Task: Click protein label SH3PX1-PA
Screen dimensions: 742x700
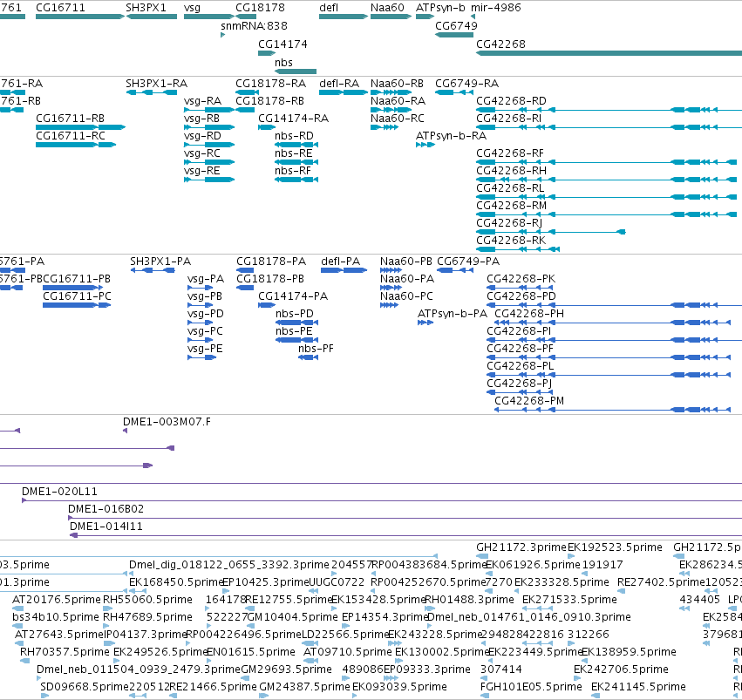Action: pyautogui.click(x=160, y=262)
